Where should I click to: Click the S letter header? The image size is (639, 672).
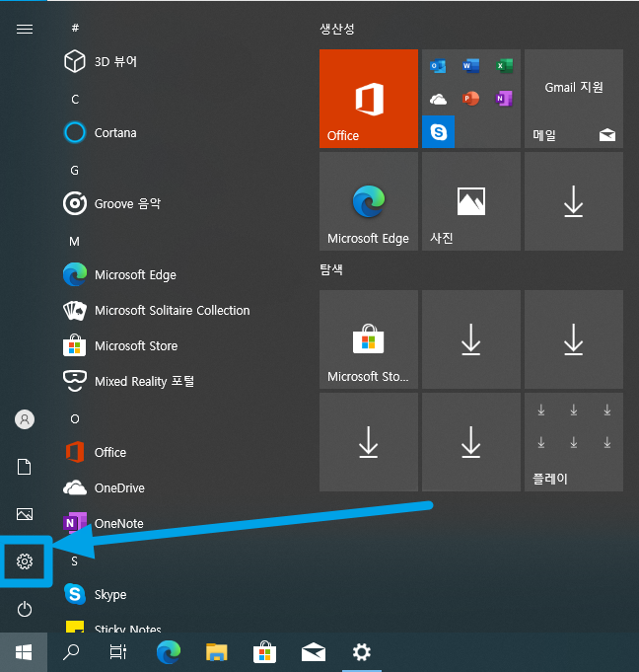pyautogui.click(x=75, y=561)
